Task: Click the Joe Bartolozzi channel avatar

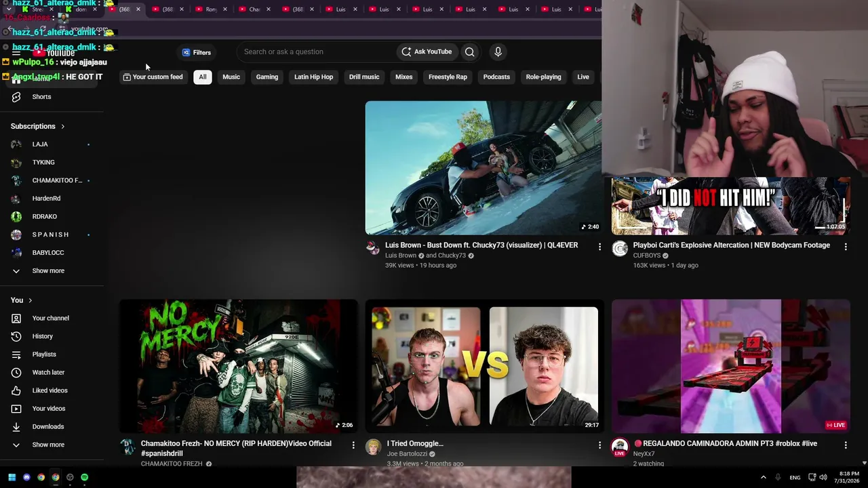Action: coord(373,447)
